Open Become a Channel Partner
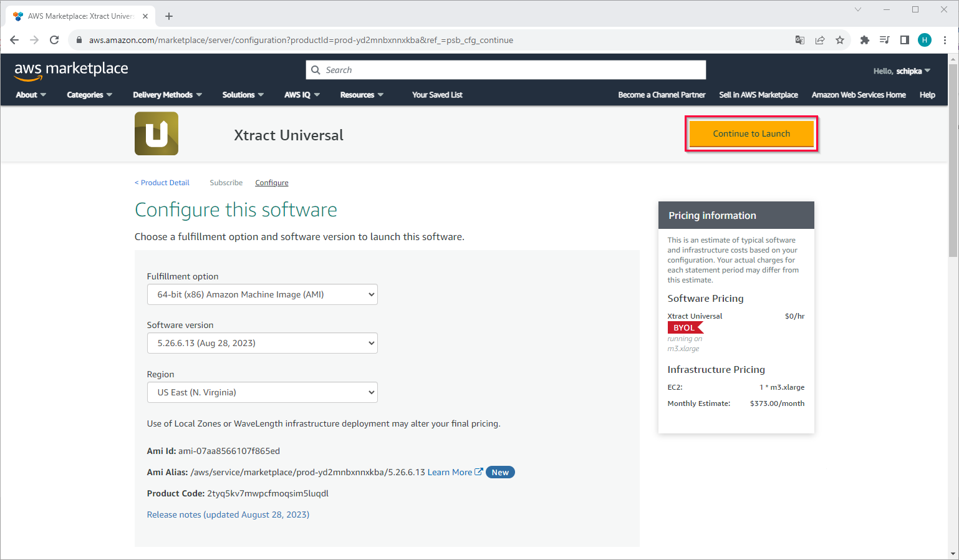The width and height of the screenshot is (959, 560). click(662, 95)
